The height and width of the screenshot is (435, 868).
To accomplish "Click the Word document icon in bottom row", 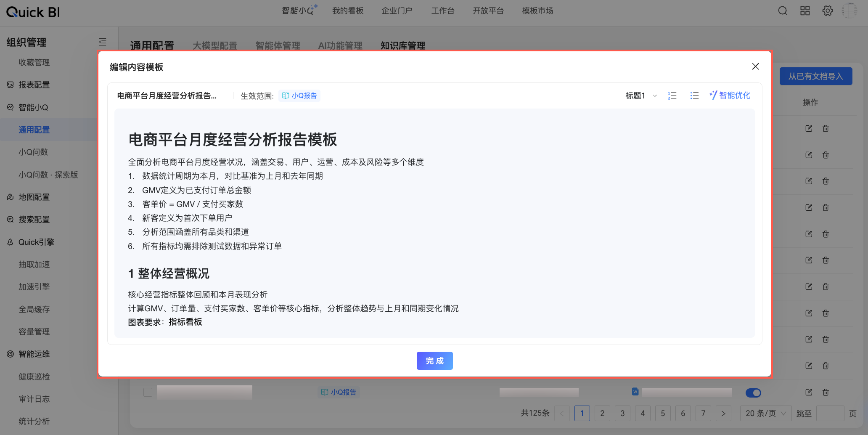I will click(635, 392).
